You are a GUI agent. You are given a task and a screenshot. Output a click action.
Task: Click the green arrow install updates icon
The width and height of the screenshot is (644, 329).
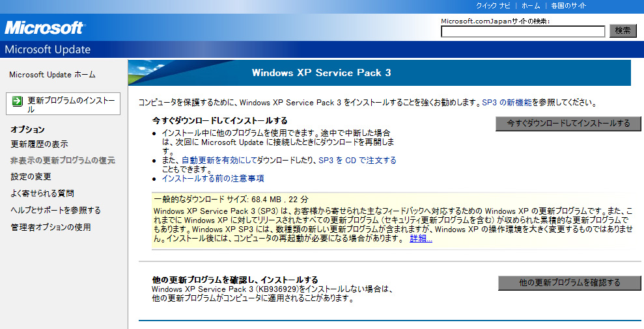point(17,101)
